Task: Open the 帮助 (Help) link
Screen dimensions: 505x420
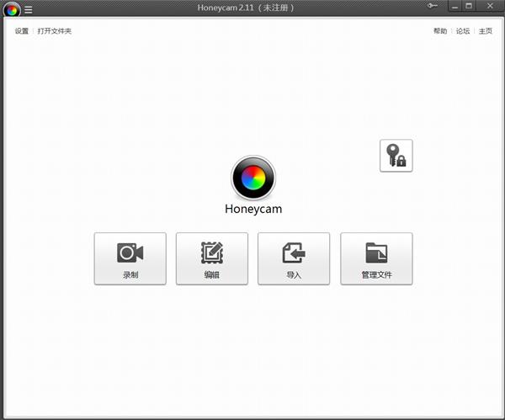Action: (x=440, y=31)
